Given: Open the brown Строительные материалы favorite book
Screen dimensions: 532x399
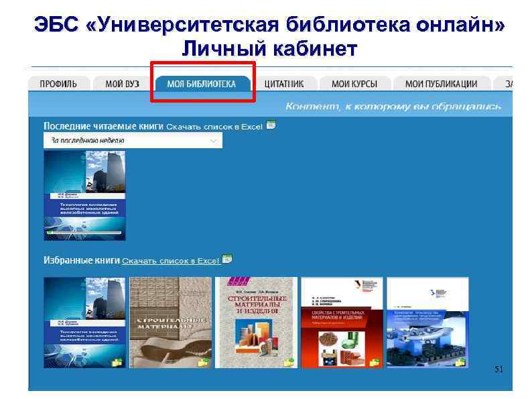Looking at the screenshot, I should pyautogui.click(x=170, y=323).
